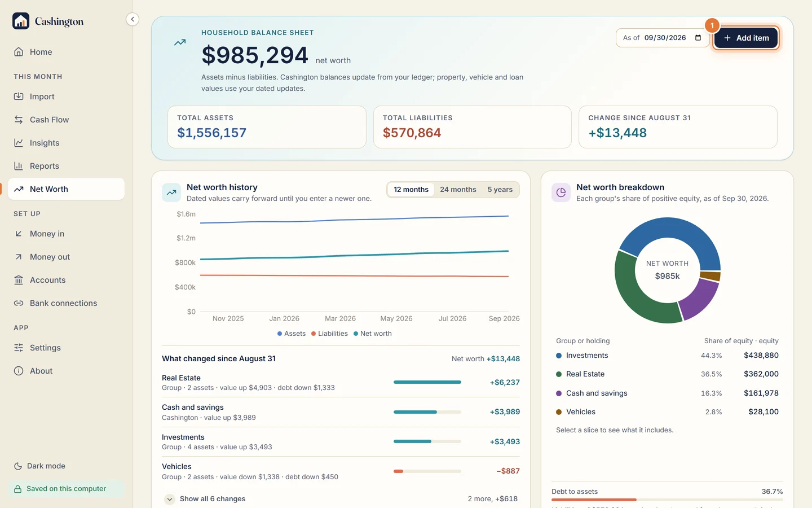This screenshot has height=508, width=812.
Task: Click the Import tray icon
Action: coord(19,97)
